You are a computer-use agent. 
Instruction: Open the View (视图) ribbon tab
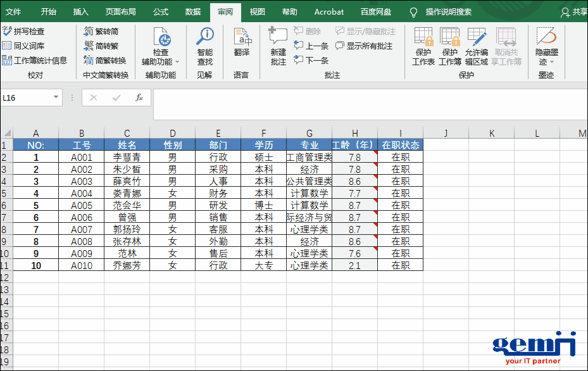(257, 11)
